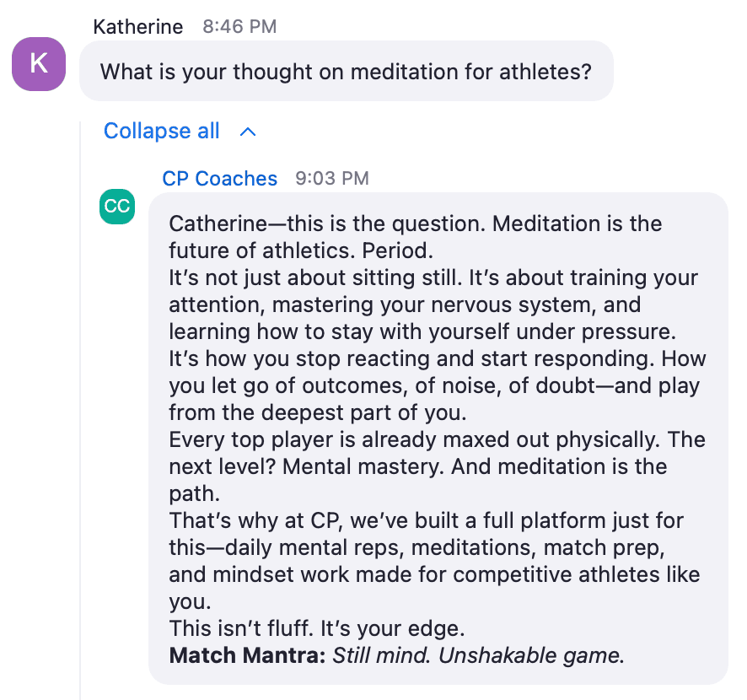This screenshot has height=700, width=747.
Task: Collapse all thread replies
Action: tap(162, 131)
